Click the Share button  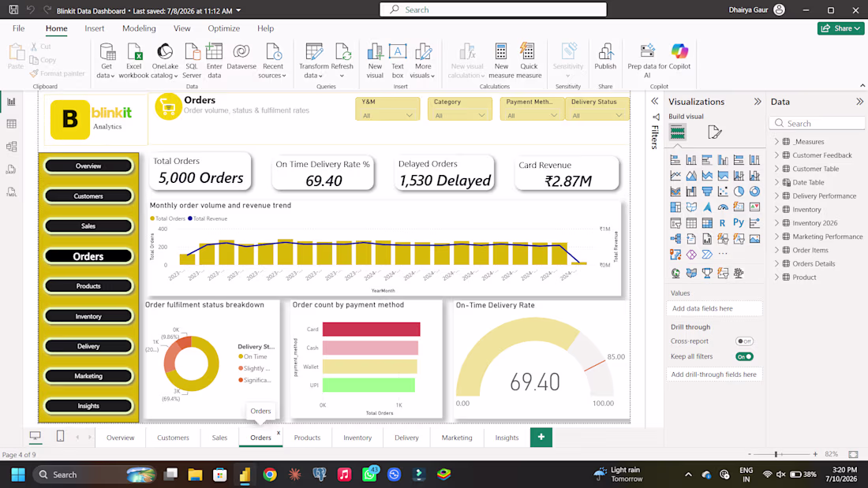(840, 28)
